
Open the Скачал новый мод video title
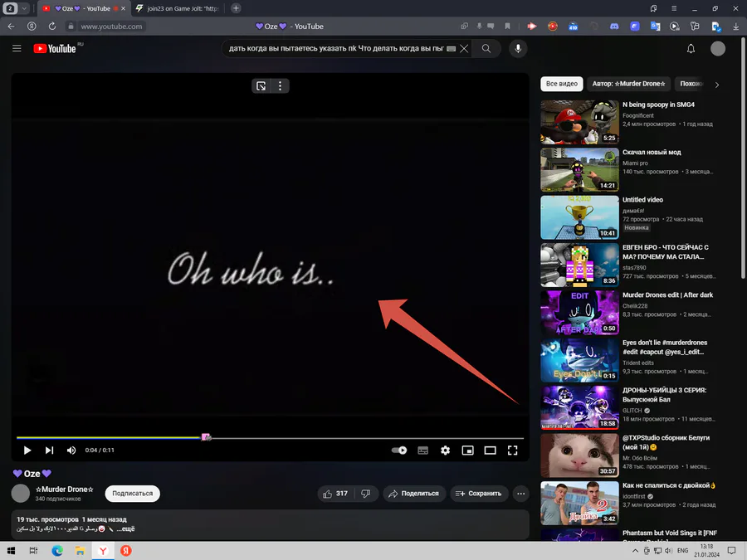(652, 152)
